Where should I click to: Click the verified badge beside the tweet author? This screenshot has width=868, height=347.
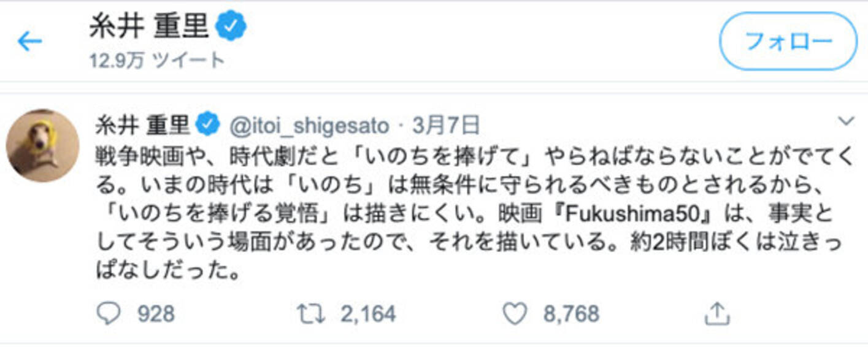pos(208,125)
